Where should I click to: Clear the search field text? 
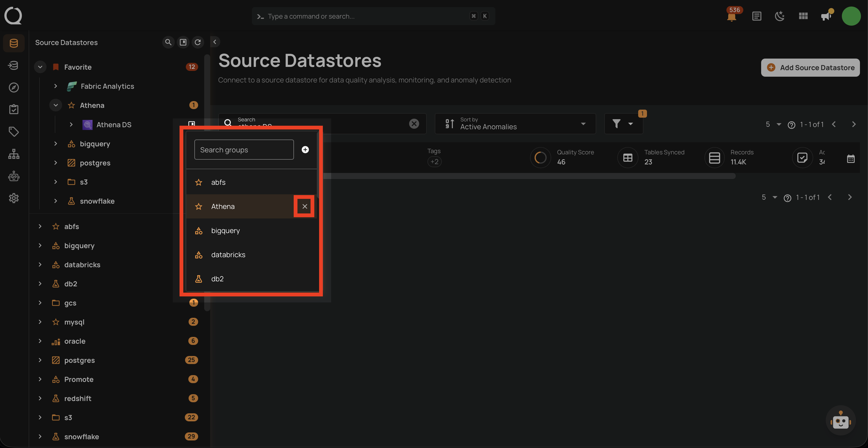point(414,124)
